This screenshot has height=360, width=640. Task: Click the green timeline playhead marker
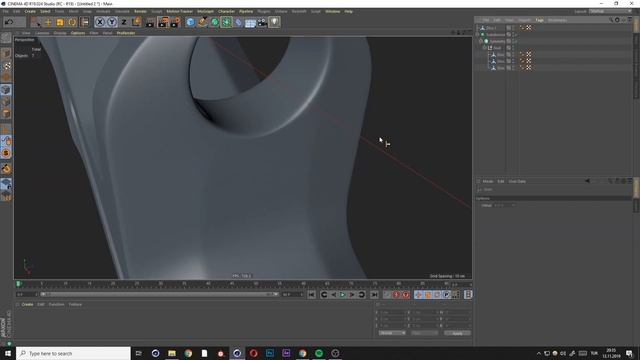(18, 283)
